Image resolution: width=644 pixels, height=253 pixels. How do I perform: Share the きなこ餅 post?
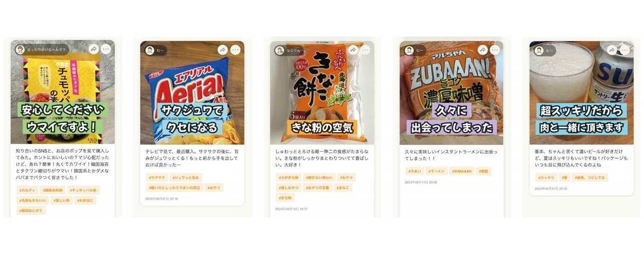click(353, 50)
